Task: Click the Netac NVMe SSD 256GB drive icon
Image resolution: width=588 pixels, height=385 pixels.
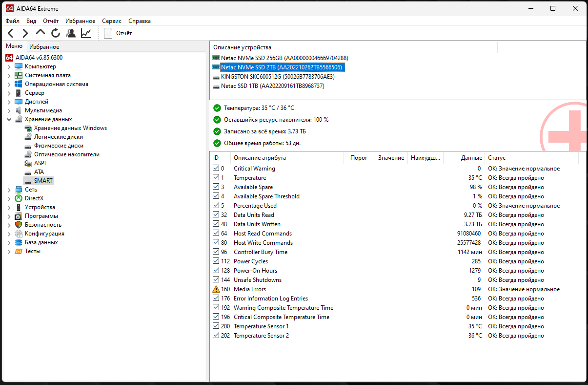Action: point(216,58)
